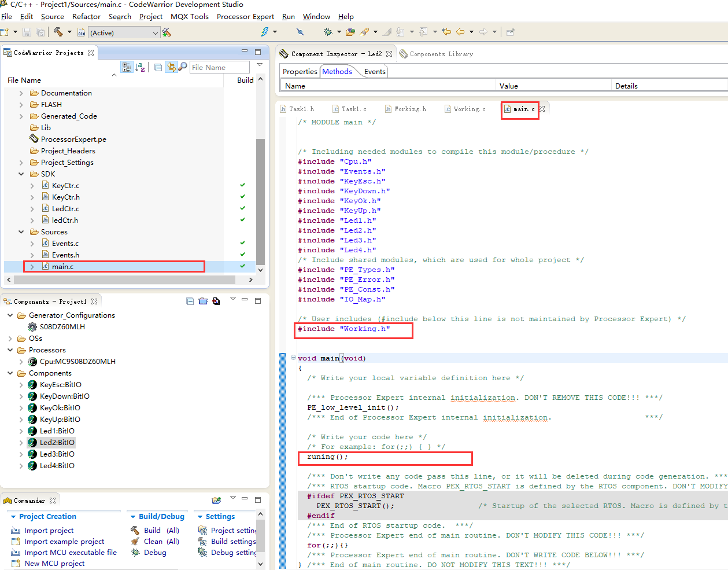Click the Cpu:MC9S08DZ60MLH processor icon
This screenshot has height=570, width=728.
coord(32,362)
